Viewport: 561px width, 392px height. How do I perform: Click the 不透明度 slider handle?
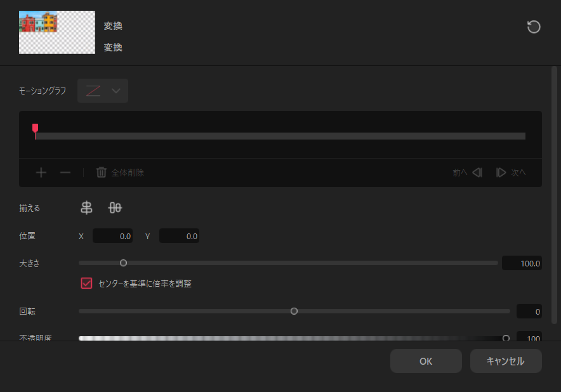(x=506, y=337)
